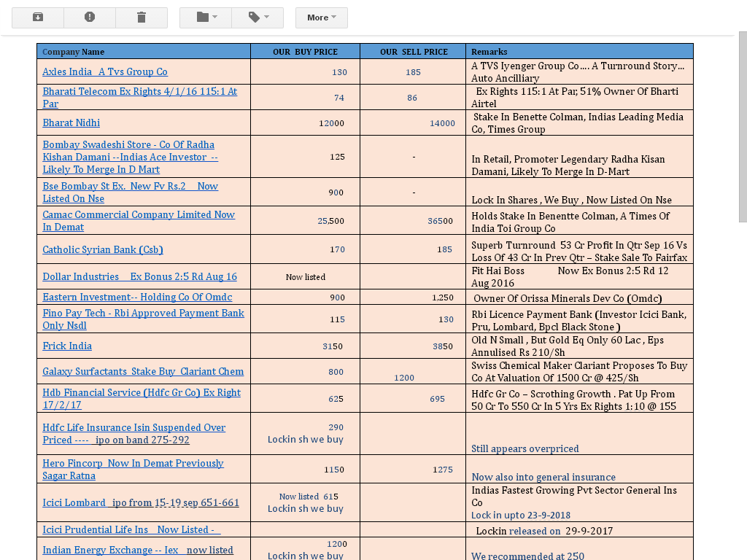The height and width of the screenshot is (560, 747).
Task: Select Frick India buy price 3150
Action: coord(333,346)
